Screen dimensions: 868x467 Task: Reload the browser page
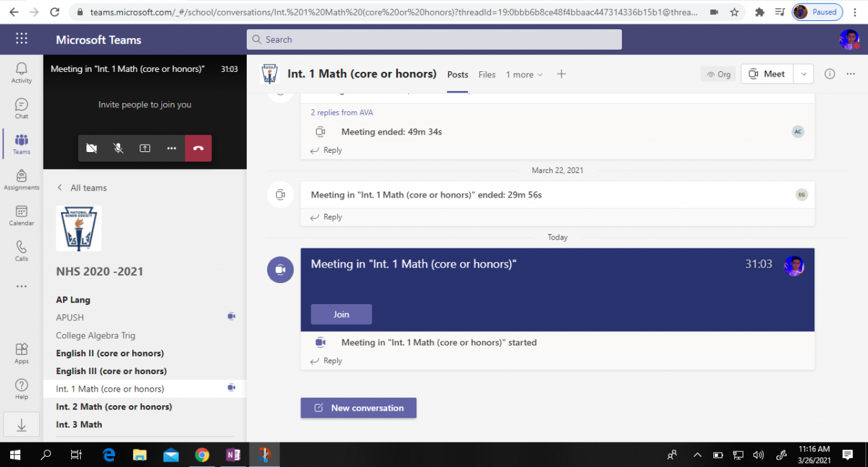55,12
